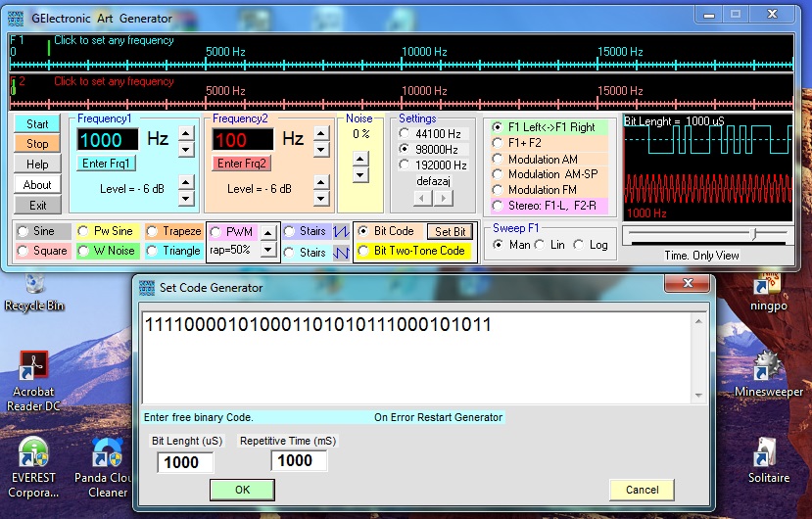
Task: Increase Noise percentage with up arrow
Action: coord(360,158)
